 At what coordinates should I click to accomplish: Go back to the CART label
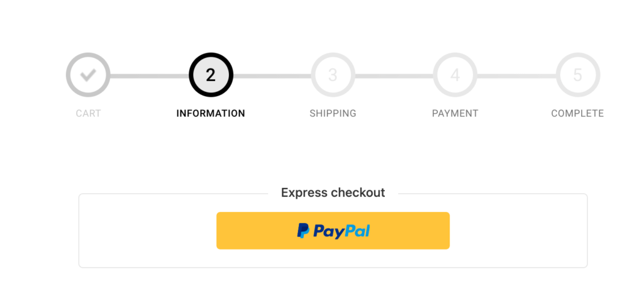point(88,114)
